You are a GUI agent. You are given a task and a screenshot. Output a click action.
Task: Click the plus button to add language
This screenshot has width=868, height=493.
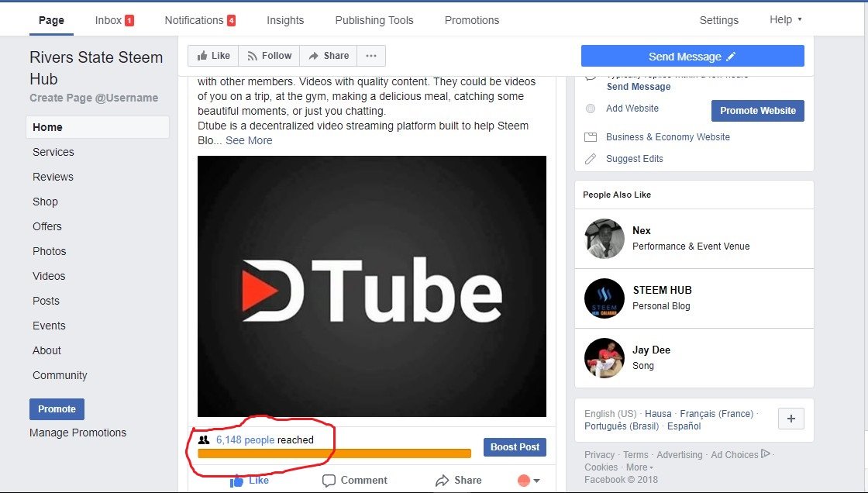point(791,419)
